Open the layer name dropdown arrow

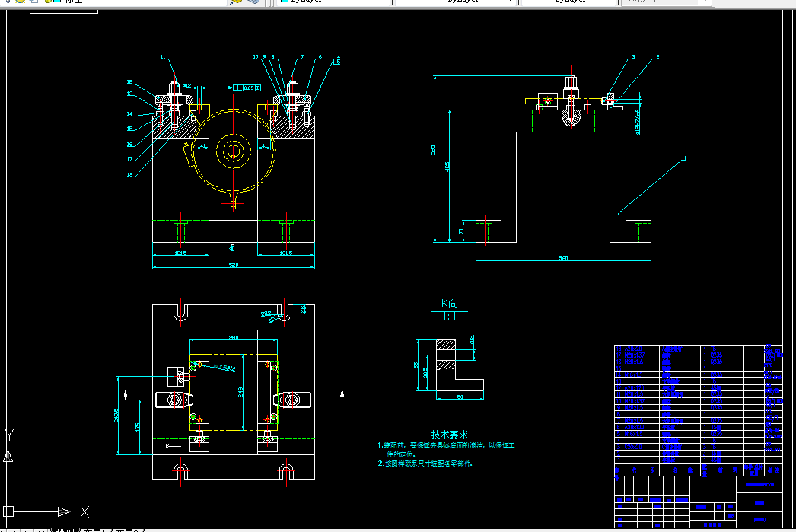(221, 2)
